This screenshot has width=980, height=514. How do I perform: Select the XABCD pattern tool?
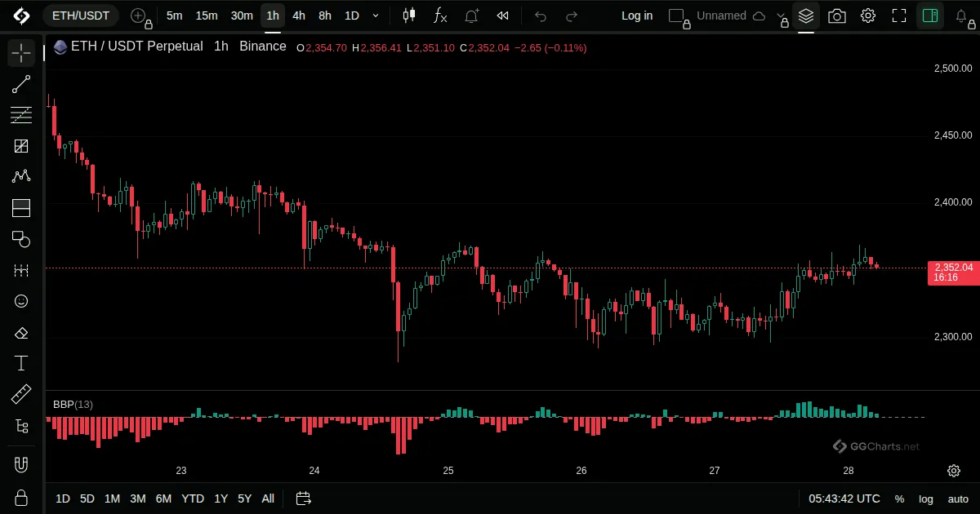click(x=21, y=177)
